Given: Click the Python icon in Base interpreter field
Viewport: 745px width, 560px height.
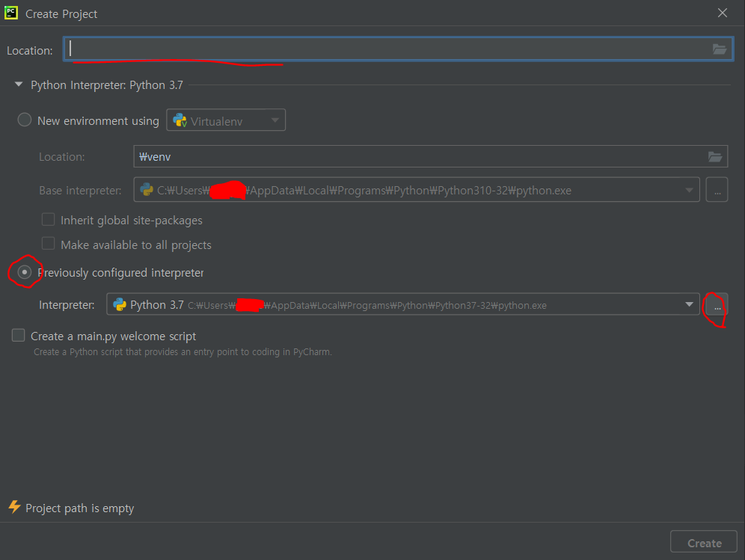Looking at the screenshot, I should pyautogui.click(x=147, y=190).
